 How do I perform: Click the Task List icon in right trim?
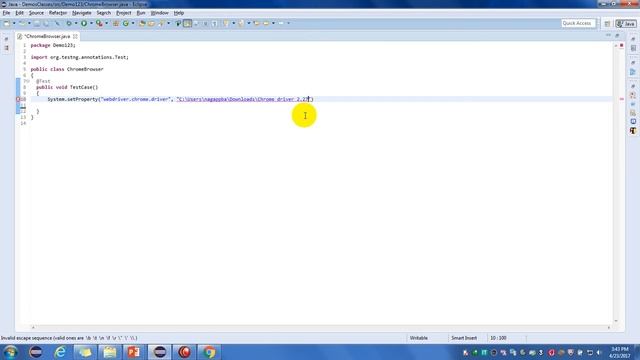coord(633,48)
